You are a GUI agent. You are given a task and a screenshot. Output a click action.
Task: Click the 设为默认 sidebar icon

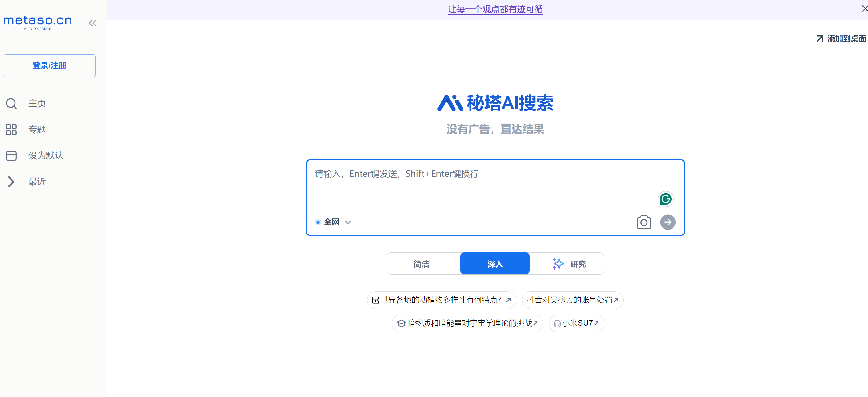(11, 155)
